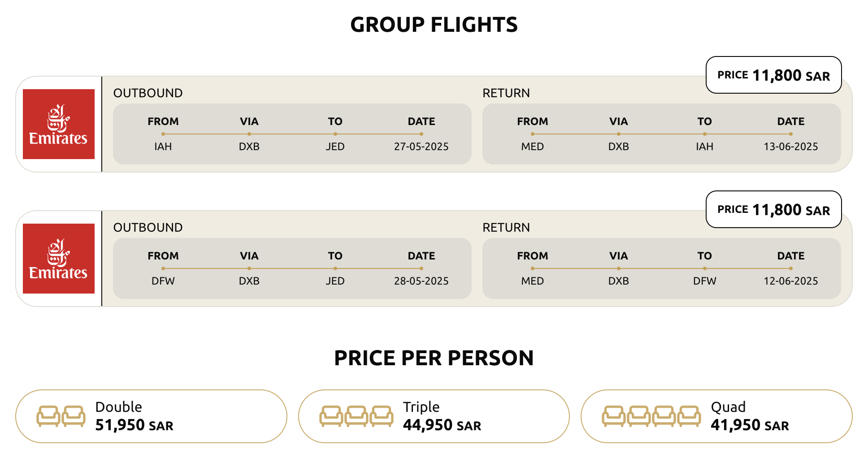Click the IAH departure airport code
868x458 pixels.
163,147
